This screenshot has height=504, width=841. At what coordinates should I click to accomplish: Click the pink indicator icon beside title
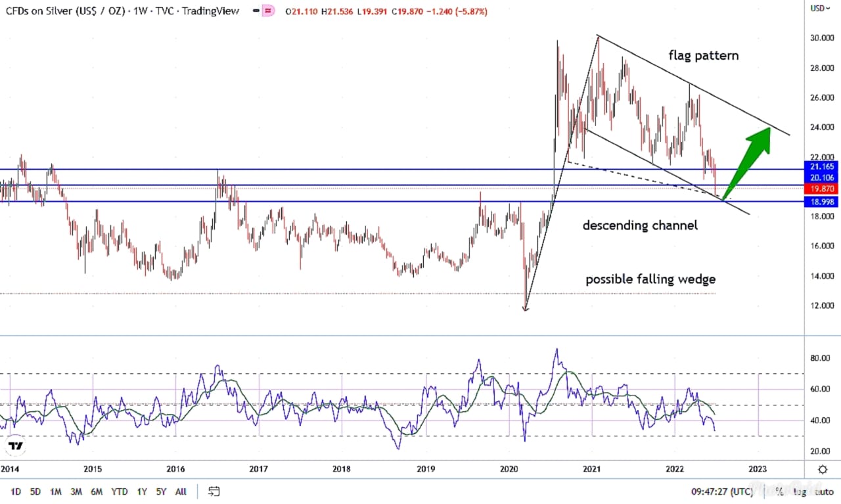pos(267,11)
